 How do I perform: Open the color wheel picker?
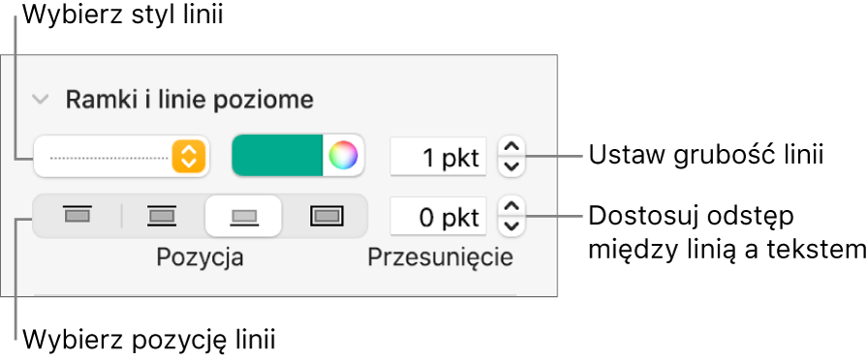(x=343, y=156)
